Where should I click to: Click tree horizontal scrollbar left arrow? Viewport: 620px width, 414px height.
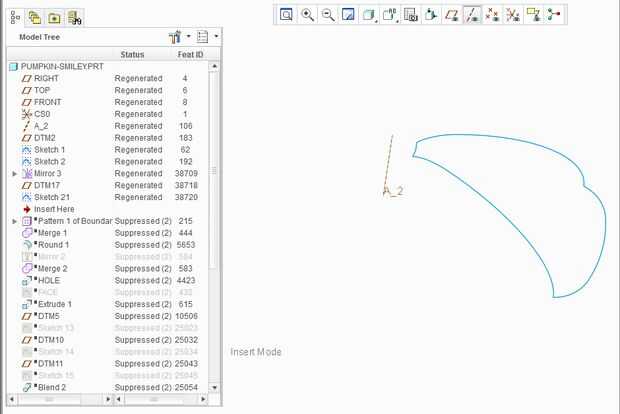coord(11,399)
